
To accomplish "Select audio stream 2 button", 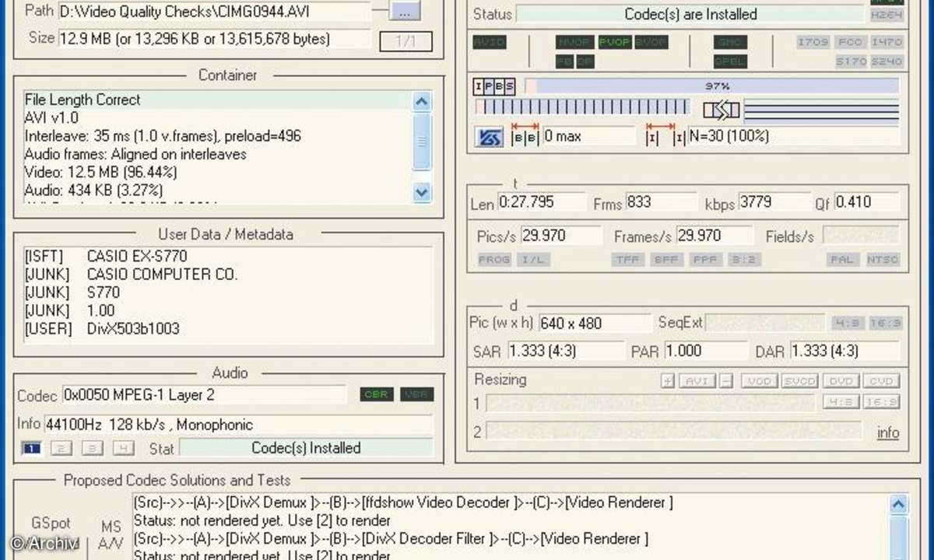I will point(61,448).
